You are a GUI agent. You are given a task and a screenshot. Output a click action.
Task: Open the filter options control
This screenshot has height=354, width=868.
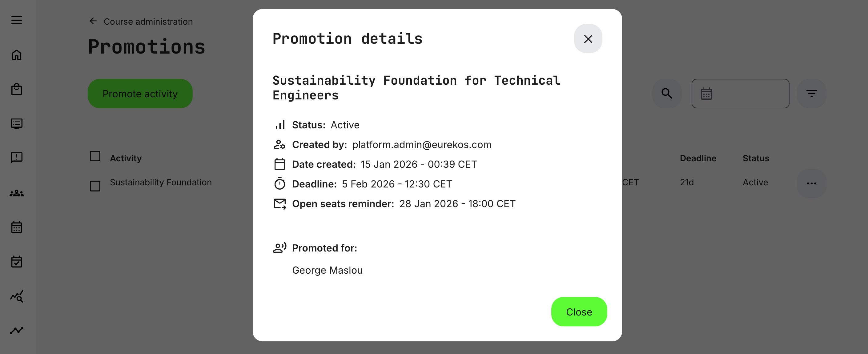(x=812, y=93)
